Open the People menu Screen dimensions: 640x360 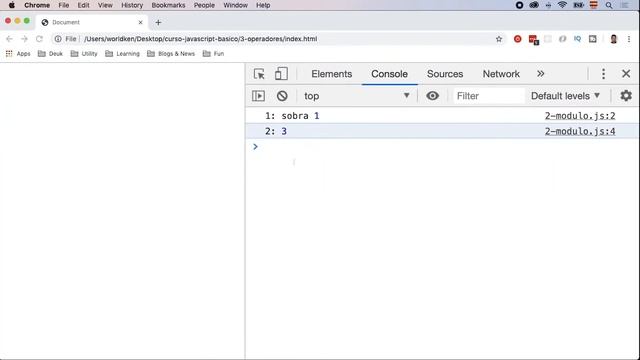(204, 5)
